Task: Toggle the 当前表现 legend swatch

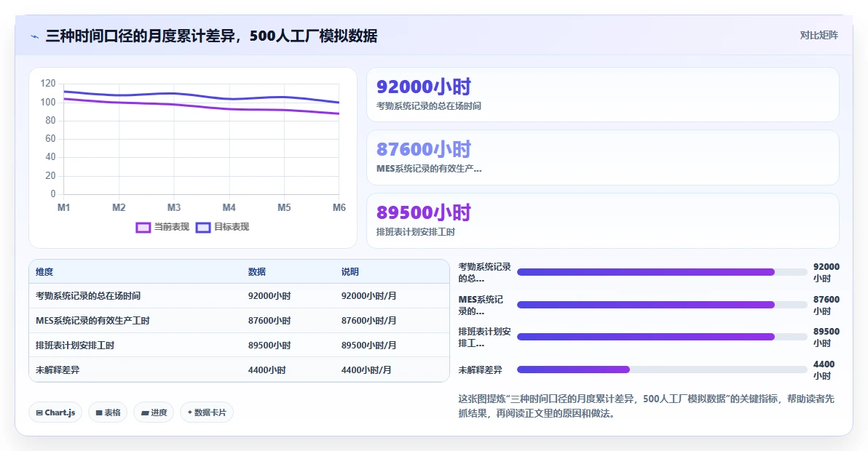Action: pyautogui.click(x=143, y=227)
